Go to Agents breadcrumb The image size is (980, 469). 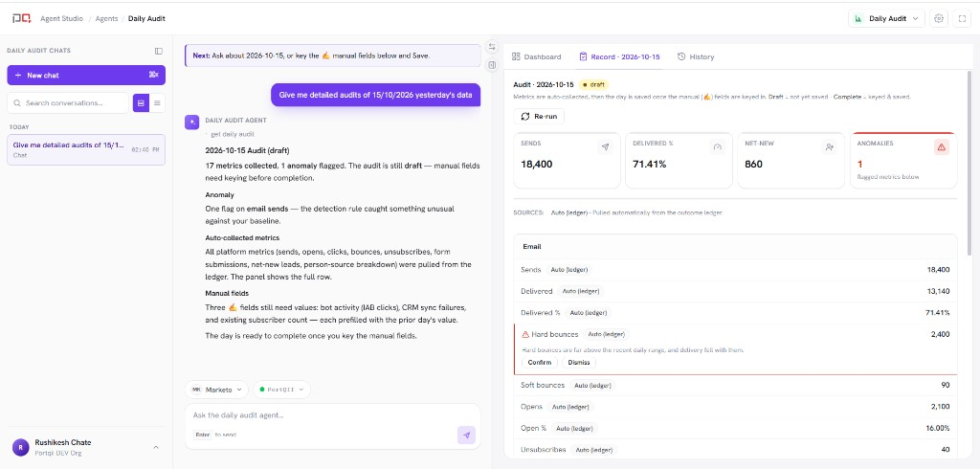pos(106,19)
